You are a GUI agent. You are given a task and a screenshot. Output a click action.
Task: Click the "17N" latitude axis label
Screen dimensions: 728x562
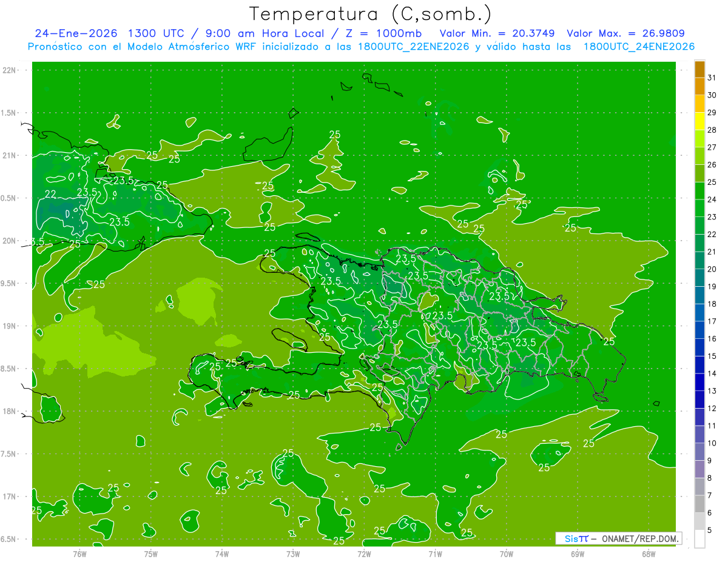[x=10, y=497]
